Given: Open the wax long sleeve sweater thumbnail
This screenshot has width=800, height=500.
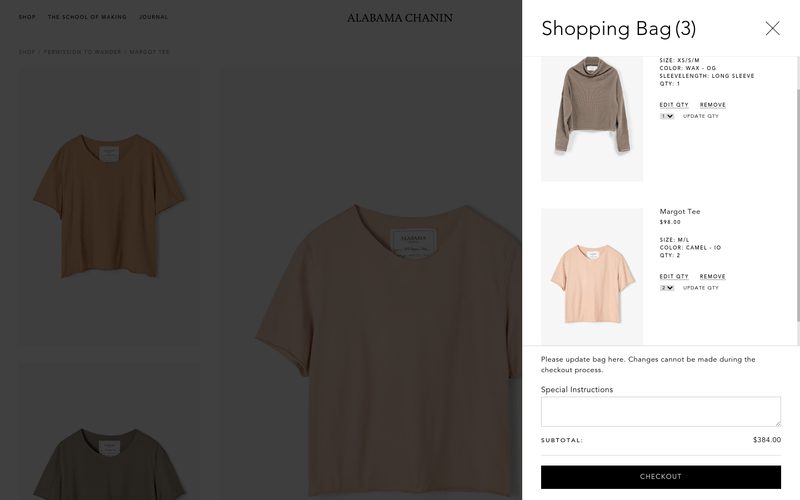Looking at the screenshot, I should (592, 115).
